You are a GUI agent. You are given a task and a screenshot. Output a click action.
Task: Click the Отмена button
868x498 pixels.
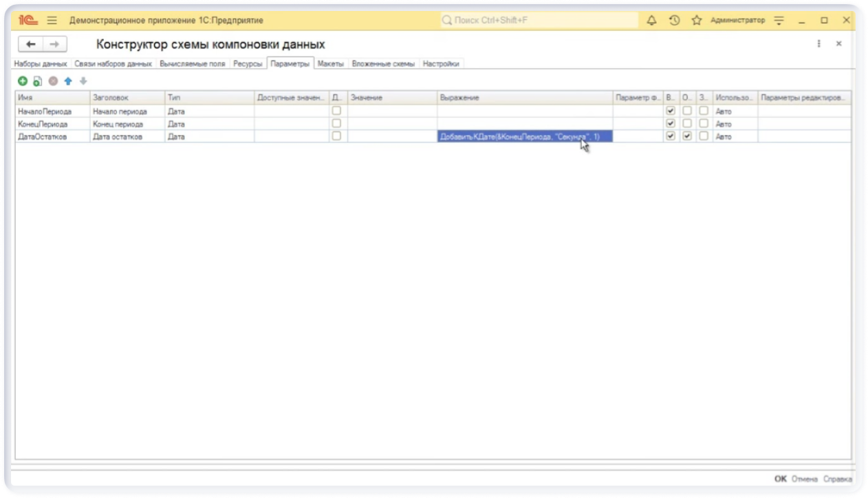point(804,479)
